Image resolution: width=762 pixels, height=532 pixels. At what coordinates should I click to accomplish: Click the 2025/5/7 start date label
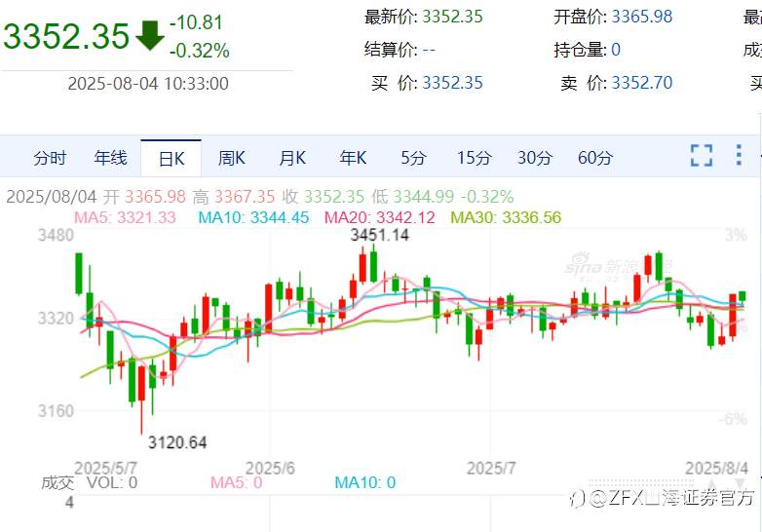[105, 469]
